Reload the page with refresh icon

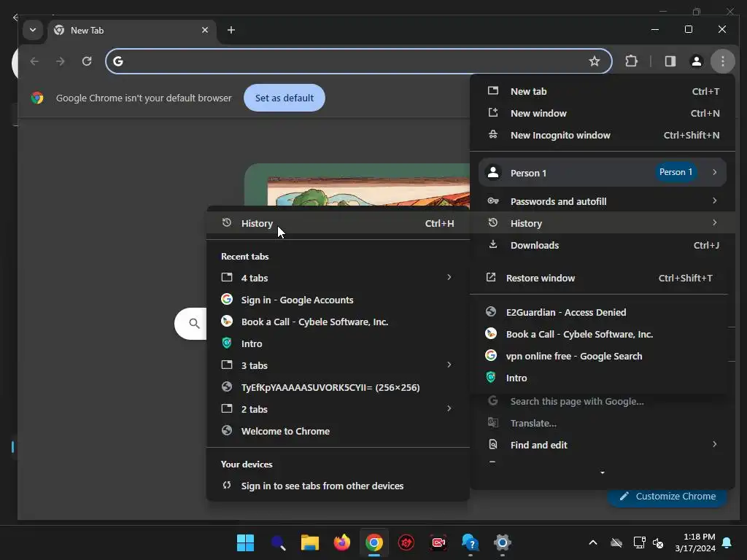click(86, 61)
